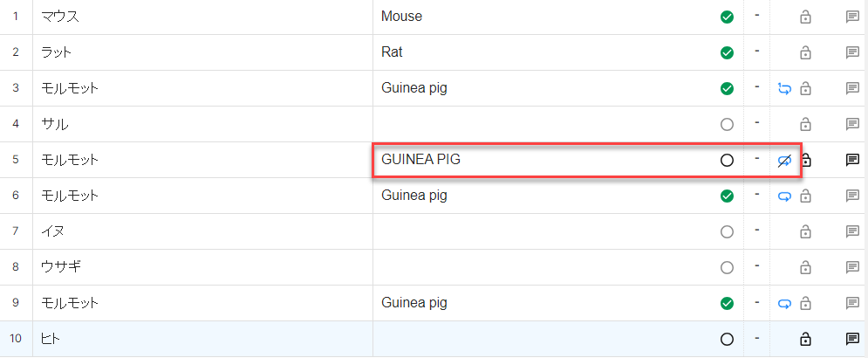This screenshot has height=358, width=868.
Task: Open comments for the Rat segment
Action: click(x=852, y=52)
